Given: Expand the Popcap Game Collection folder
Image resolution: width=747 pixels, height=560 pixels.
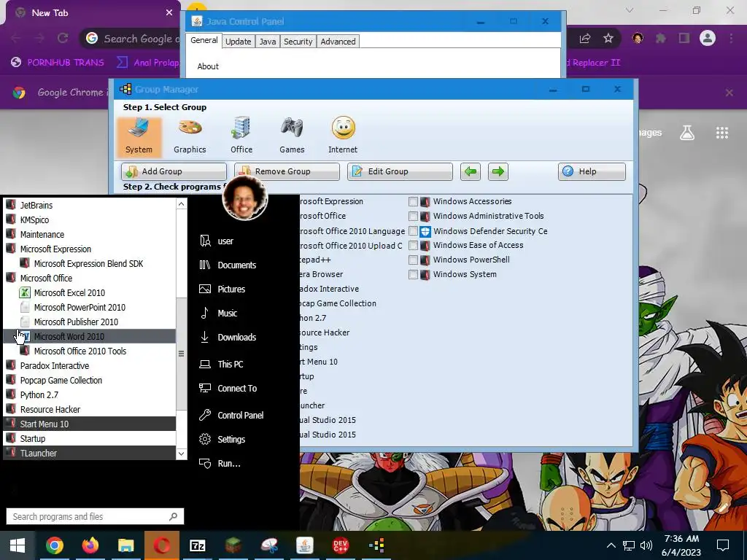Looking at the screenshot, I should click(x=90, y=381).
